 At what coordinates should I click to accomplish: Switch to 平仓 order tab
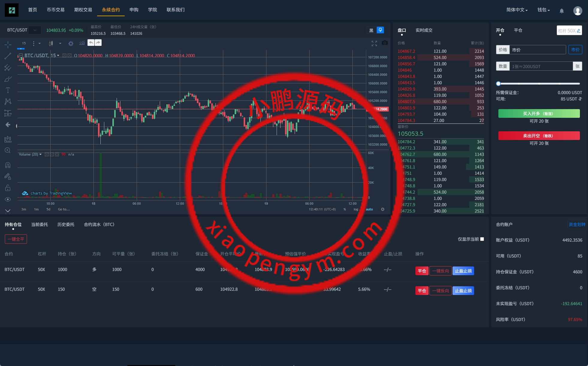(518, 30)
